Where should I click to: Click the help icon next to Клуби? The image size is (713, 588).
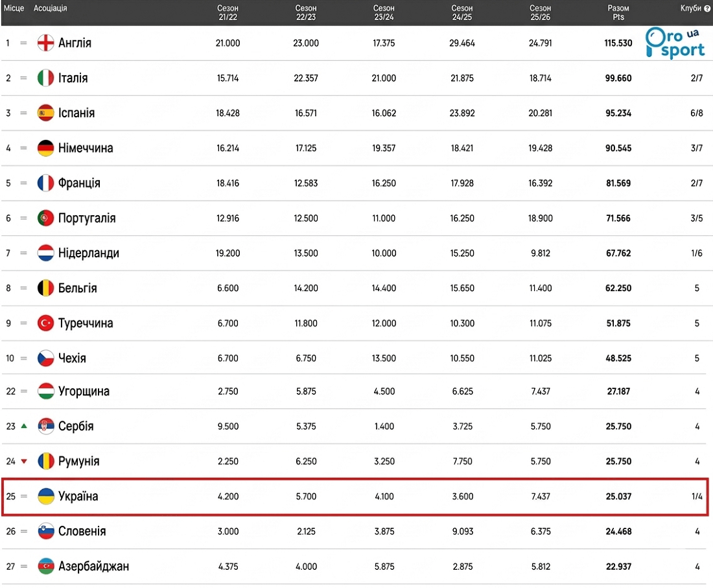pos(707,8)
